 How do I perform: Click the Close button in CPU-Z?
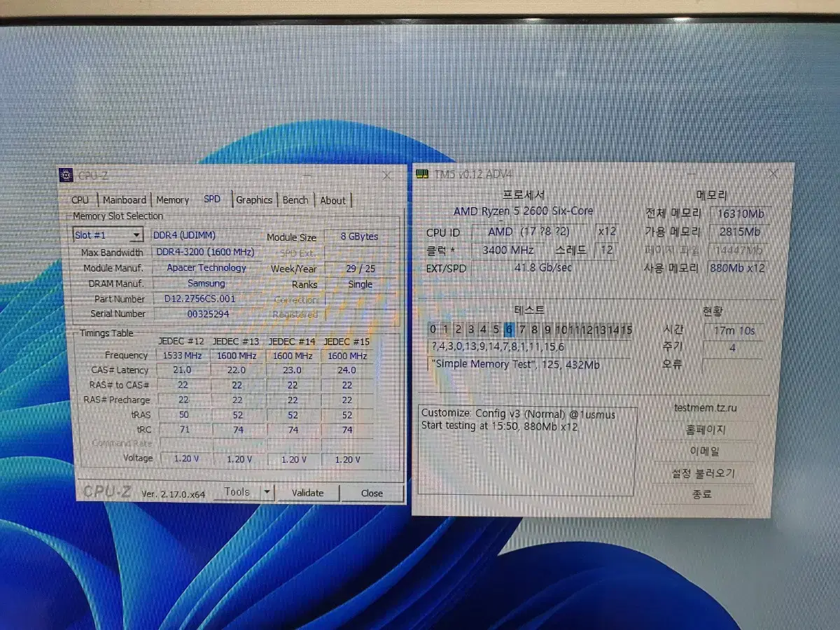click(372, 493)
